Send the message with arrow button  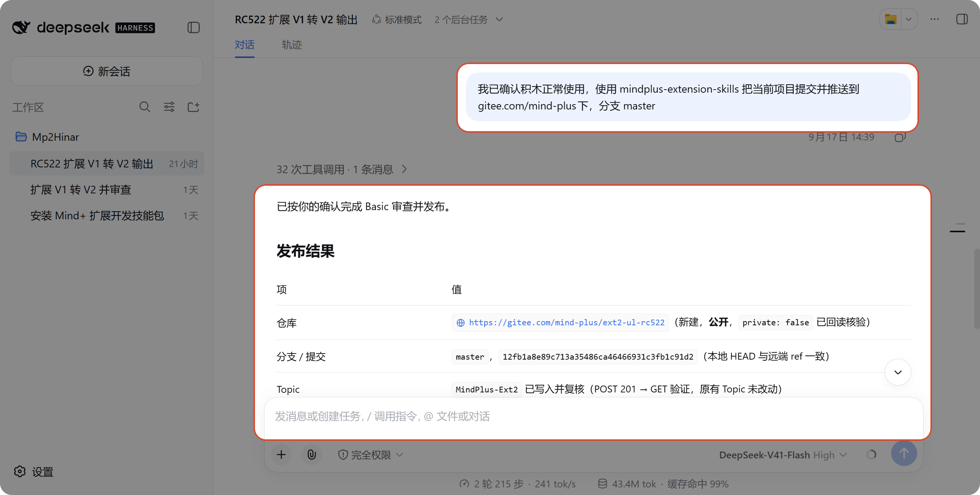coord(904,453)
